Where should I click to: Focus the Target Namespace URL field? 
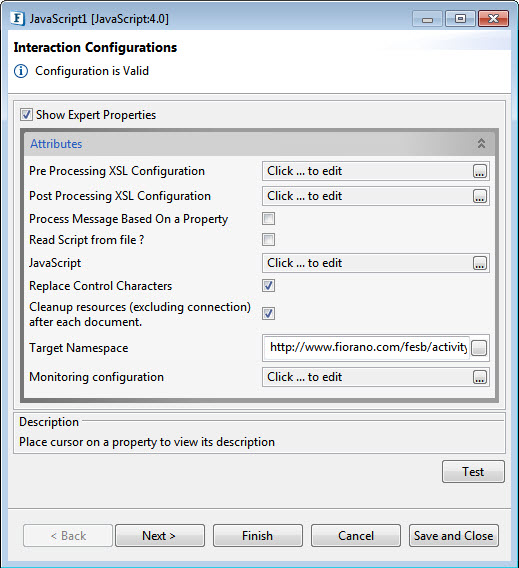click(367, 348)
